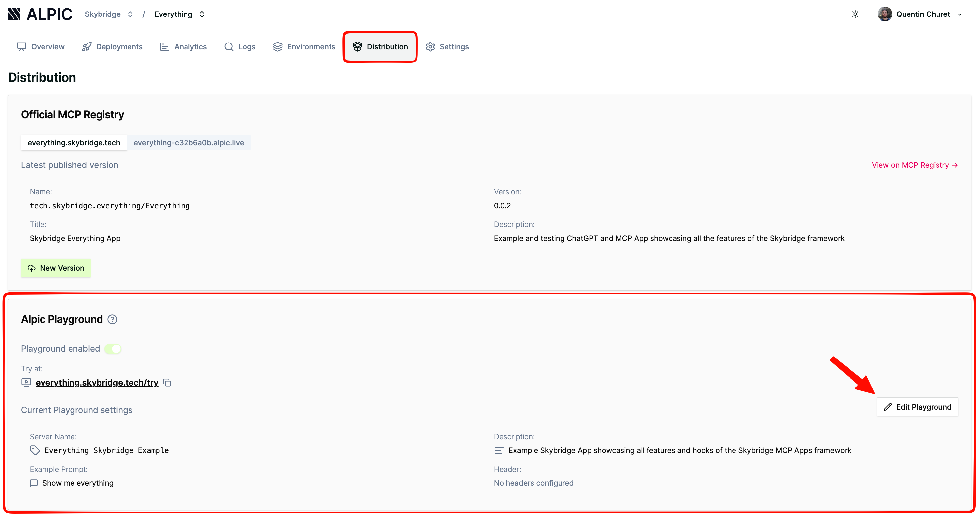Select the everything-c32b6a0b.alpic.live domain tab
980x516 pixels.
coord(189,143)
